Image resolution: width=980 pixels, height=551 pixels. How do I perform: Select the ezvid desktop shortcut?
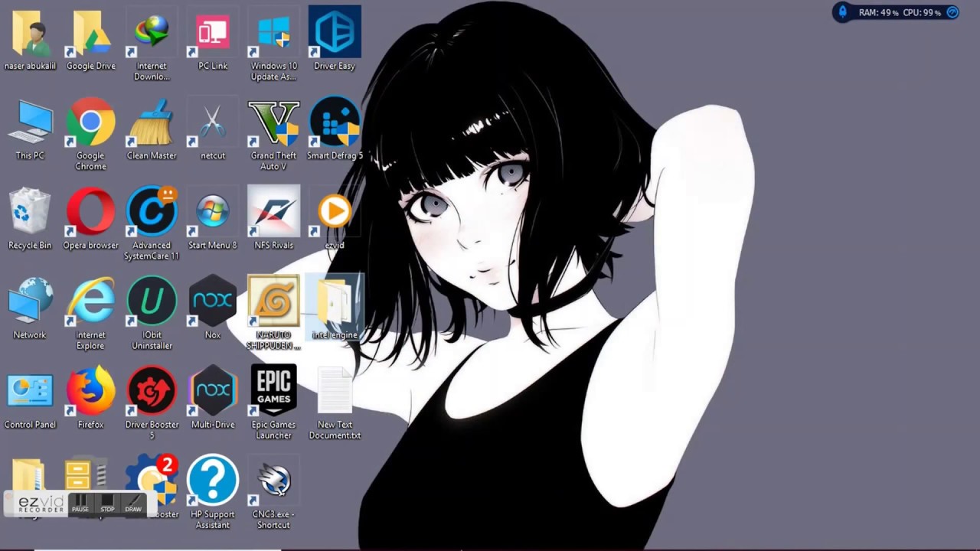pos(335,213)
